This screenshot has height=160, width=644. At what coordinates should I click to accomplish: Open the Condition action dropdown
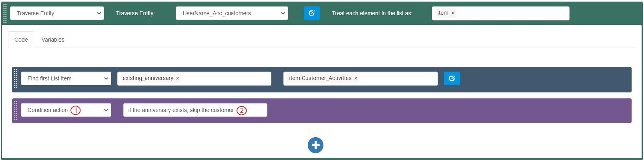click(66, 110)
